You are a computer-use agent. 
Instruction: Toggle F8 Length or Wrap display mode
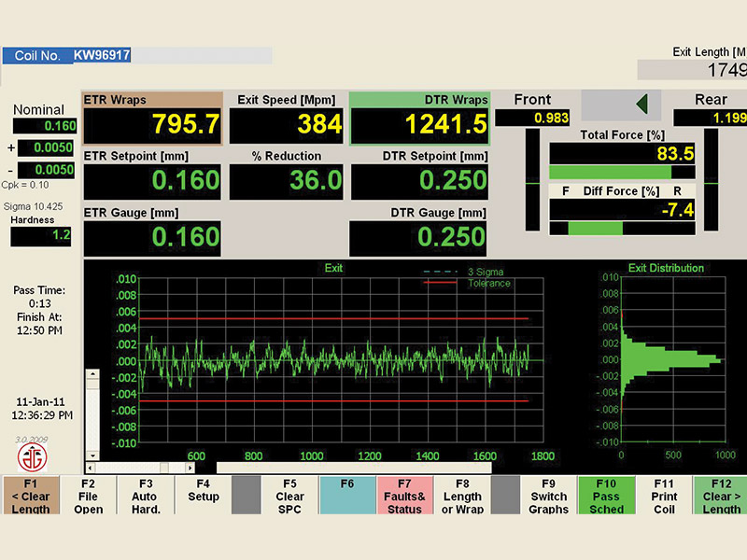coord(461,497)
